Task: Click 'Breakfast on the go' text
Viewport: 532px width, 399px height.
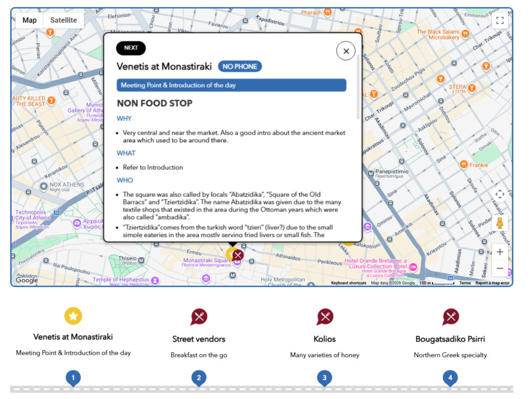Action: (199, 355)
